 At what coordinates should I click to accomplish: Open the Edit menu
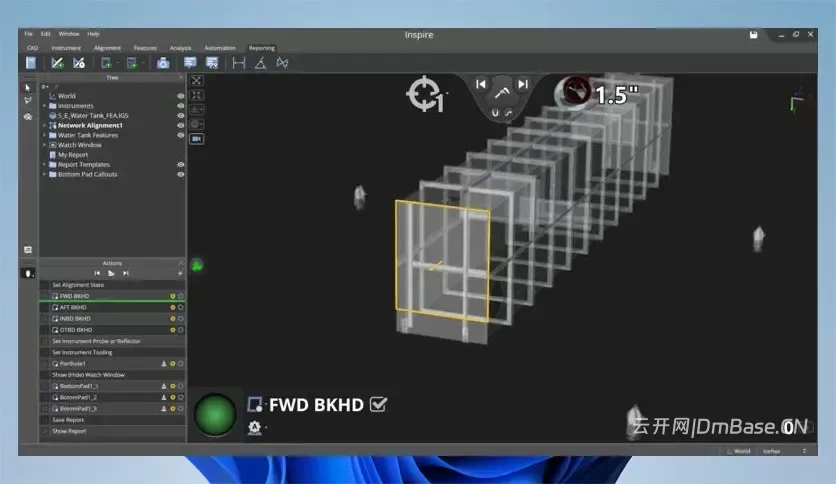click(x=46, y=34)
